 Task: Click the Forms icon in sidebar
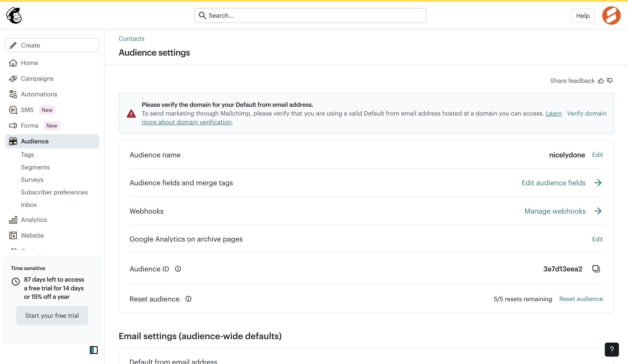pos(13,126)
